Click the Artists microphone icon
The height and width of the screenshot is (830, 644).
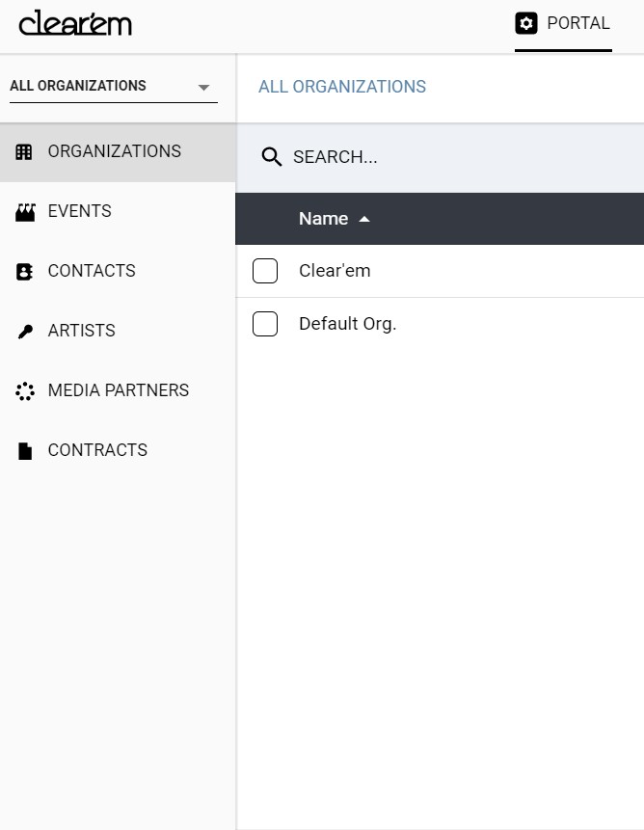point(25,332)
